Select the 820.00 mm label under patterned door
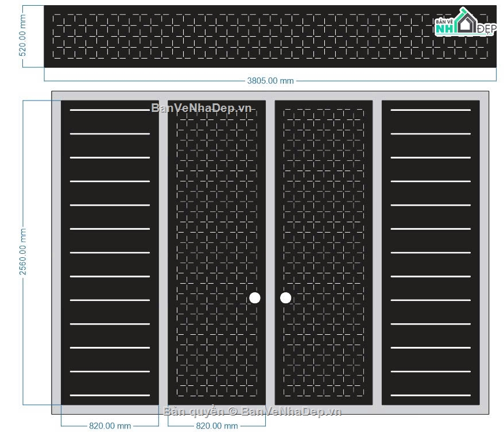The image size is (504, 433). pyautogui.click(x=217, y=426)
